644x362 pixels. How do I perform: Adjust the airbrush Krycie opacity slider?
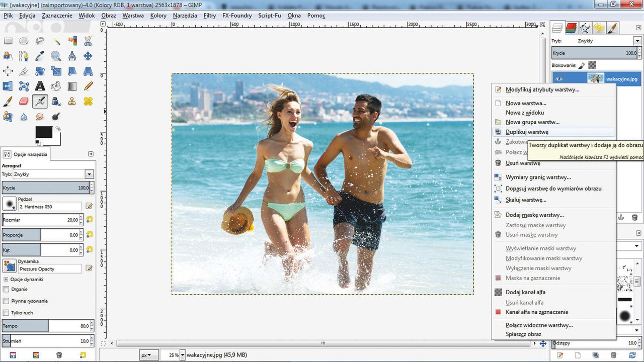45,188
